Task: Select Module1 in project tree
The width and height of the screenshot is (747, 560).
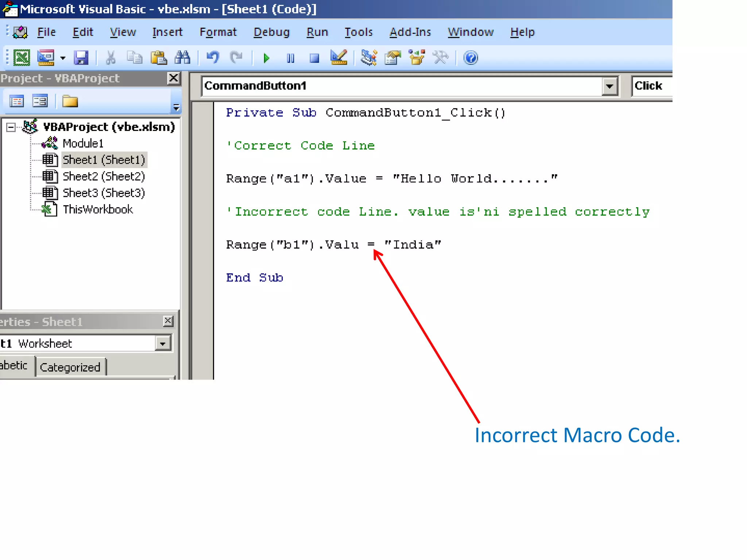Action: tap(83, 143)
